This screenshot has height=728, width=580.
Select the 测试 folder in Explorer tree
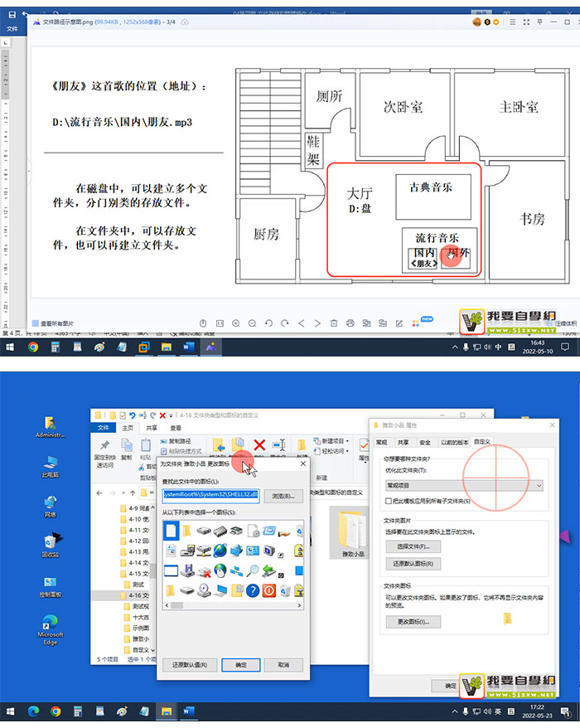click(x=134, y=585)
